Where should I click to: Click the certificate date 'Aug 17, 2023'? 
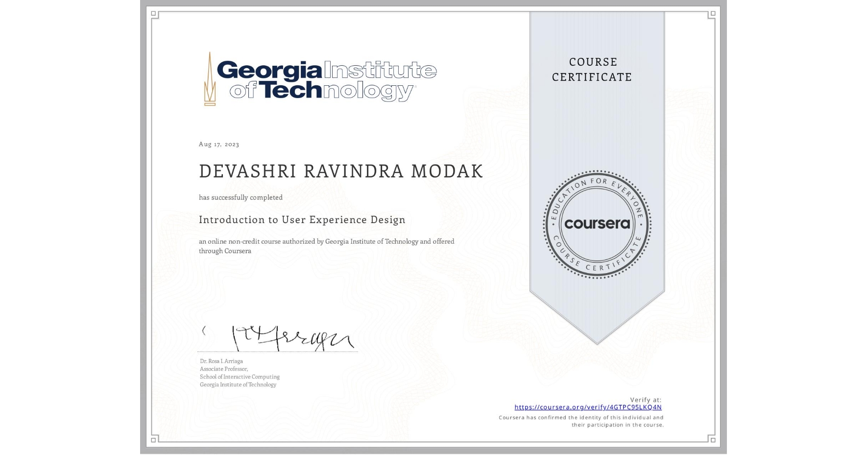[x=218, y=144]
